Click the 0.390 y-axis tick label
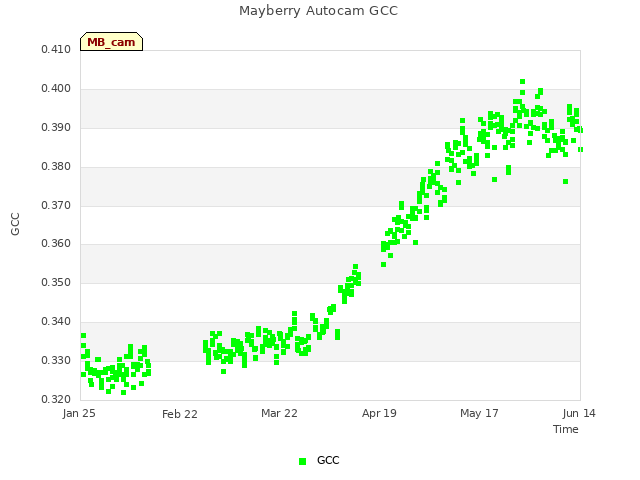 (x=56, y=128)
